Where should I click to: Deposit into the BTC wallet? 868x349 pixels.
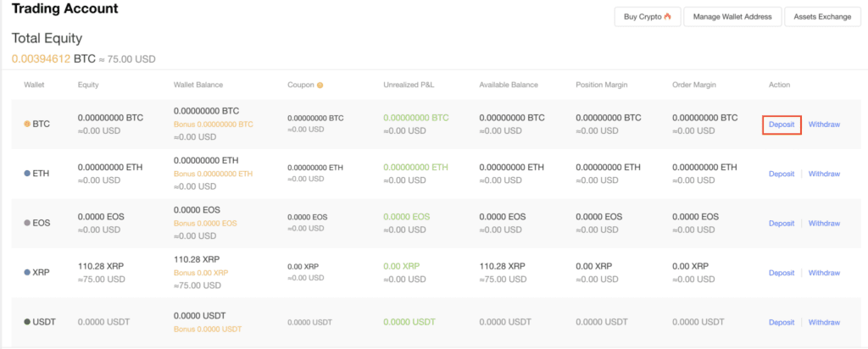(782, 125)
